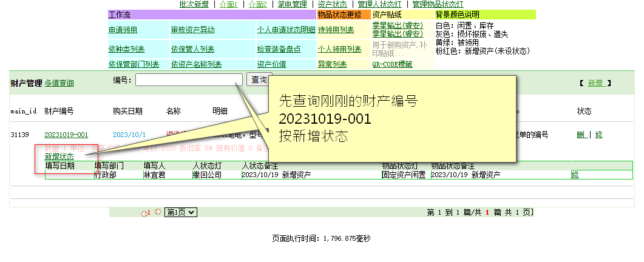Click the 新增状态 link
The image size is (644, 262).
(x=59, y=156)
